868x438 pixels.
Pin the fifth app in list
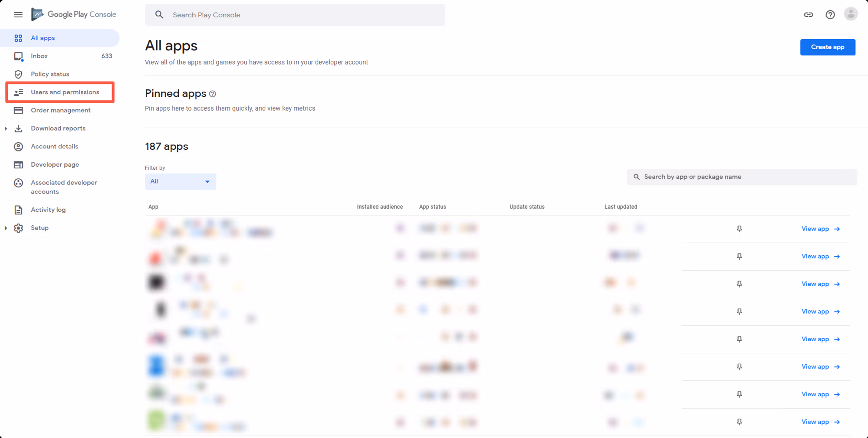tap(740, 339)
